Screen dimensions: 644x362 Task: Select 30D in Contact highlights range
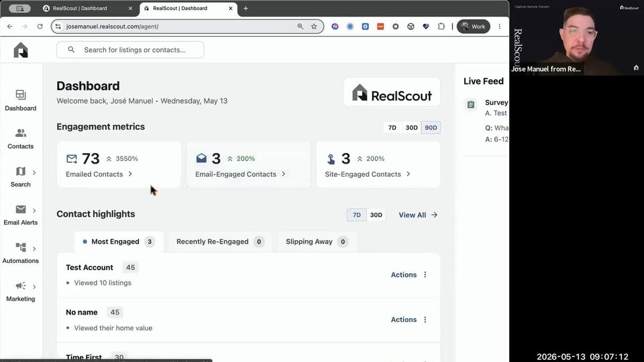click(376, 215)
